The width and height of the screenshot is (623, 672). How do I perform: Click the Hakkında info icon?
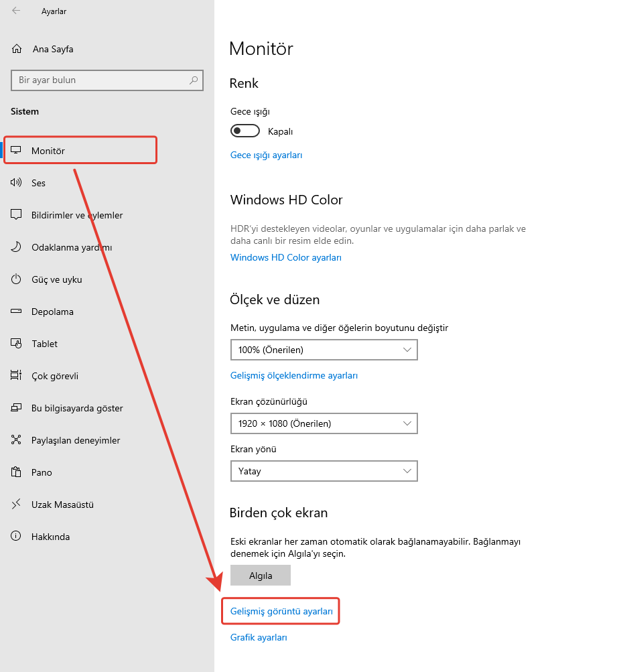coord(17,537)
